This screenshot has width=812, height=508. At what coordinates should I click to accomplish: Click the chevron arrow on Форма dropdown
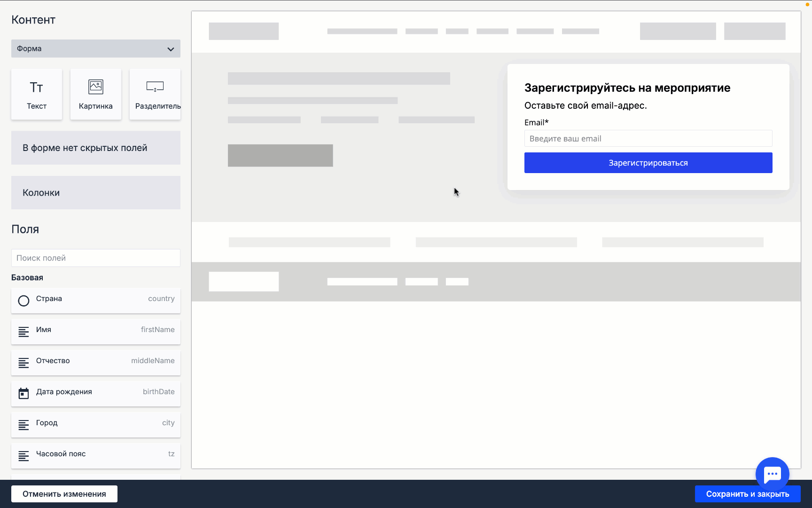pos(171,49)
